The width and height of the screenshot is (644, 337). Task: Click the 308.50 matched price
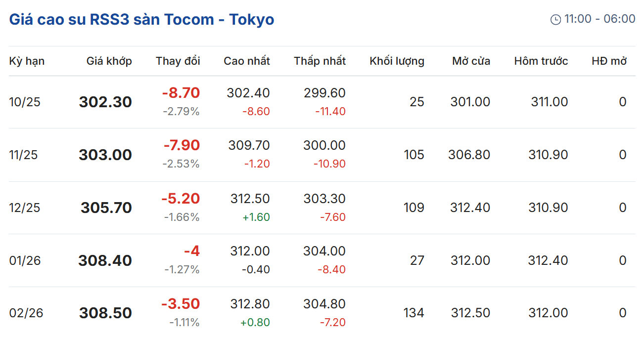[x=105, y=313]
